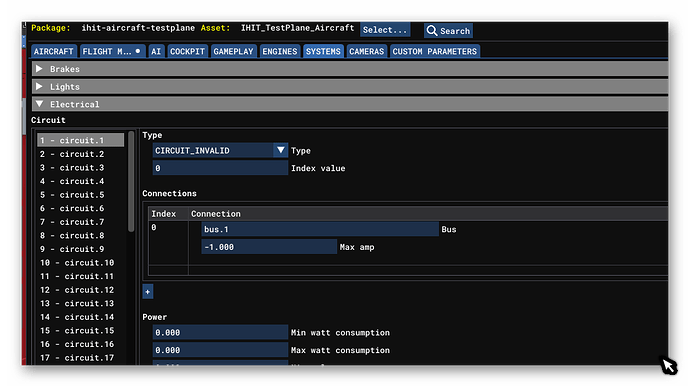The height and width of the screenshot is (386, 690).
Task: Add a connection with the plus button
Action: (x=147, y=292)
